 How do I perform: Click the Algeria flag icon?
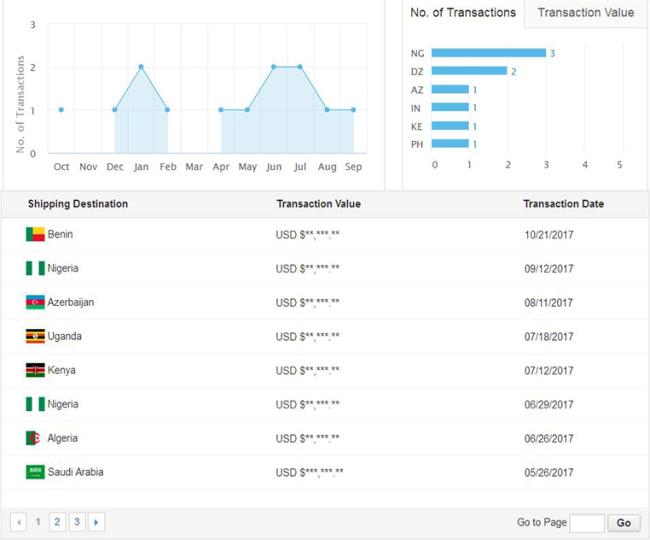coord(35,439)
